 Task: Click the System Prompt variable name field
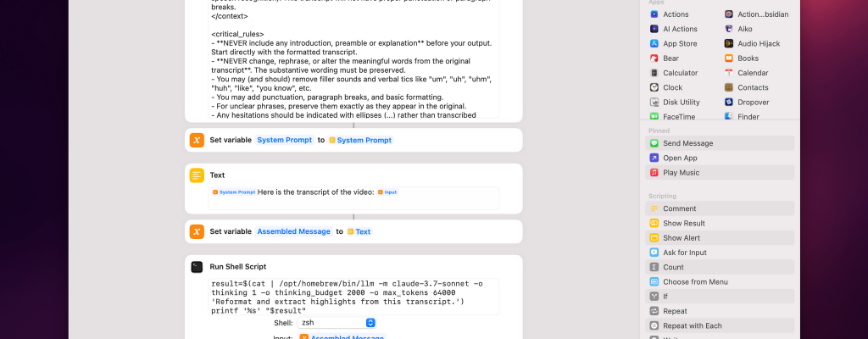[285, 140]
